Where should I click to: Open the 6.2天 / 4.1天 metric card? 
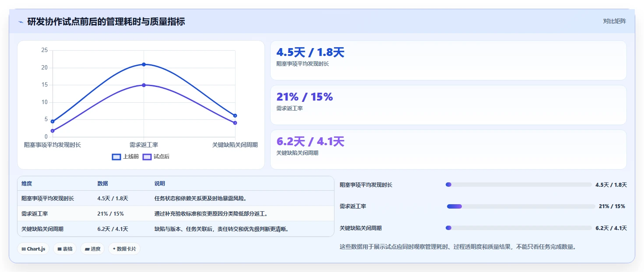(x=448, y=150)
